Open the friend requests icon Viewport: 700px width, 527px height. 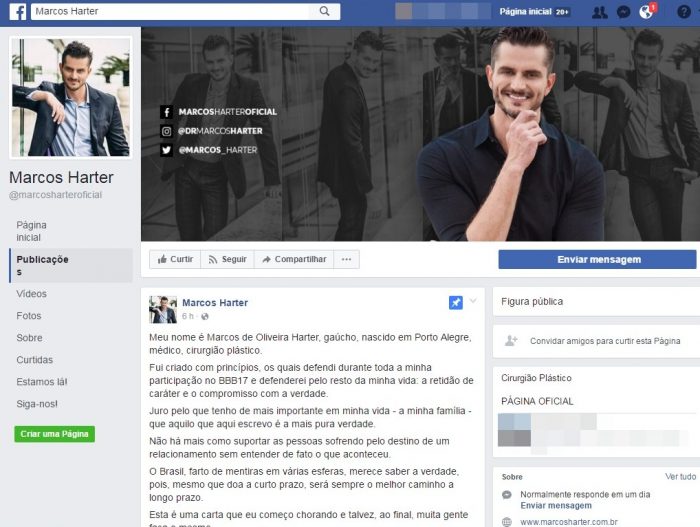point(599,12)
